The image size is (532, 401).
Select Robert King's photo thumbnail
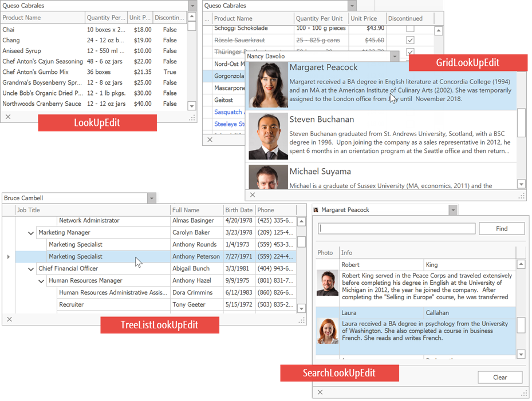(328, 283)
